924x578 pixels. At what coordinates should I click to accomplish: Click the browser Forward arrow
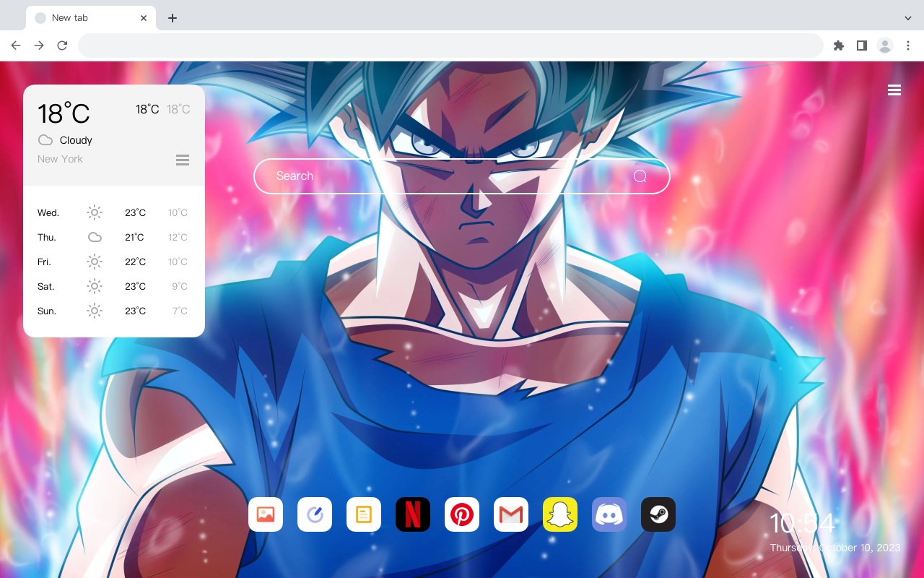tap(39, 46)
